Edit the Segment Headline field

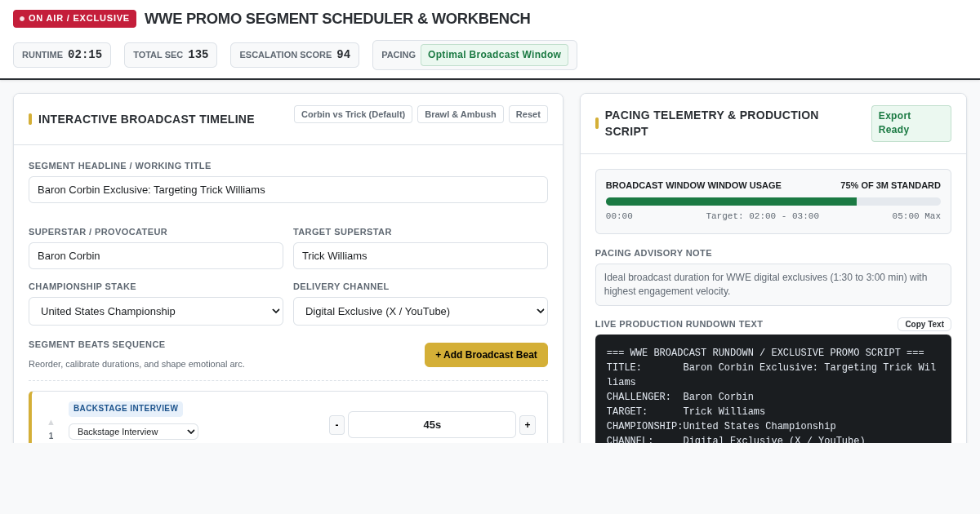288,189
